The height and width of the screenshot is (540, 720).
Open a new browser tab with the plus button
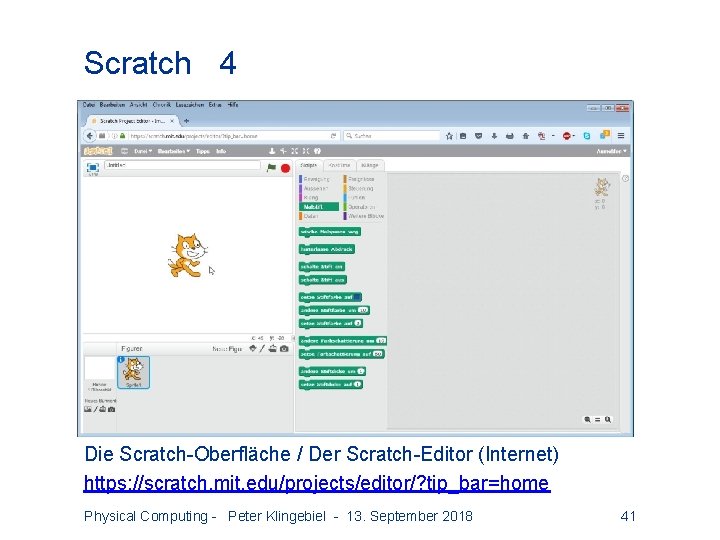186,121
